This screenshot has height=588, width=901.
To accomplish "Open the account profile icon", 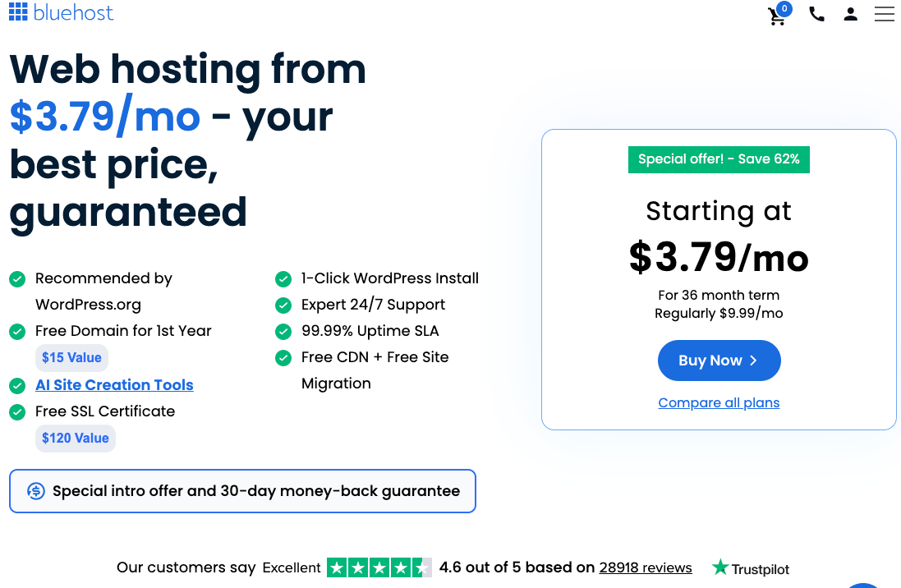I will pyautogui.click(x=850, y=13).
